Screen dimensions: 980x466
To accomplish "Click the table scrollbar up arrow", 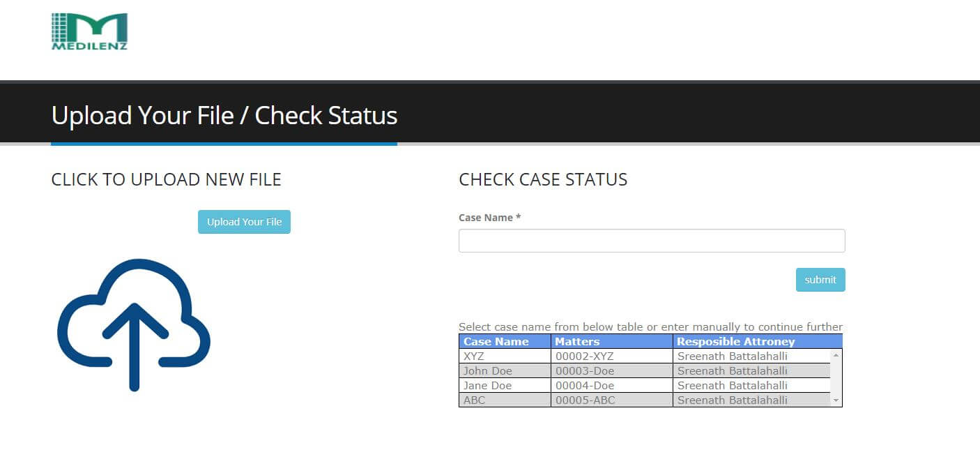I will click(836, 356).
